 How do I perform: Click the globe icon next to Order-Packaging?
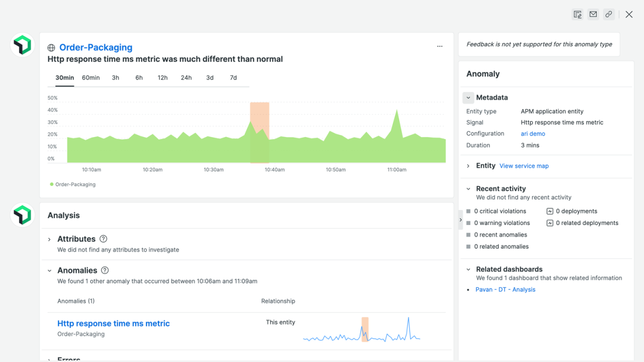[52, 48]
